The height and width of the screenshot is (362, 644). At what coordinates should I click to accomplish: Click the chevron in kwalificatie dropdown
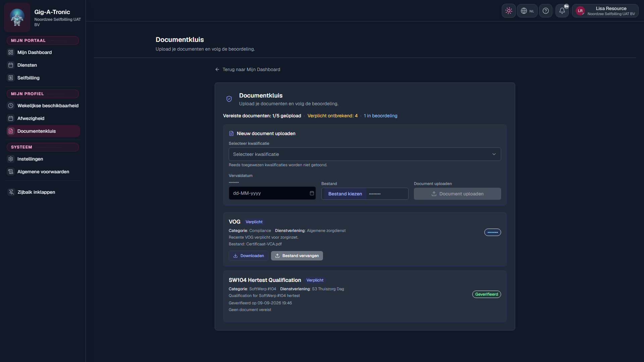pyautogui.click(x=494, y=154)
